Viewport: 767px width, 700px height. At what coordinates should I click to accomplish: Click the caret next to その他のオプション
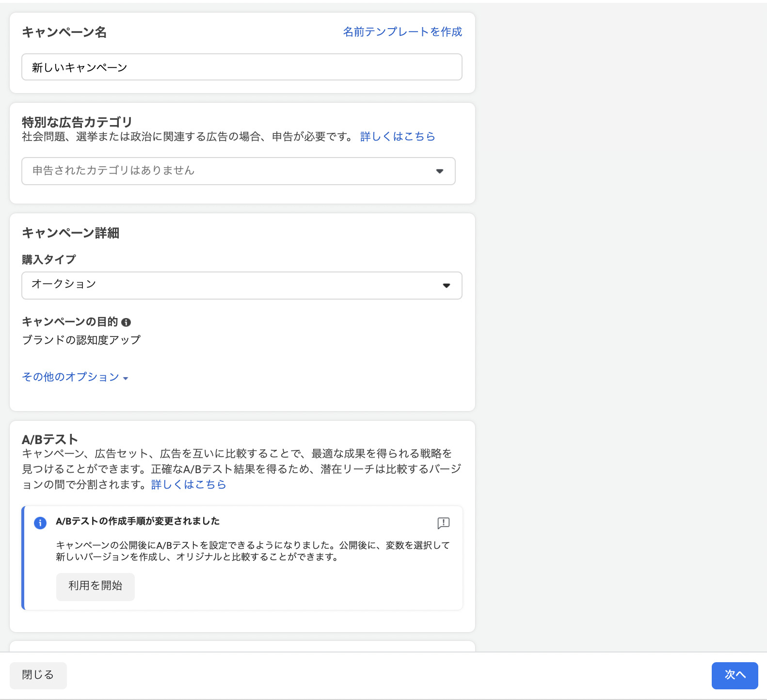pyautogui.click(x=126, y=378)
